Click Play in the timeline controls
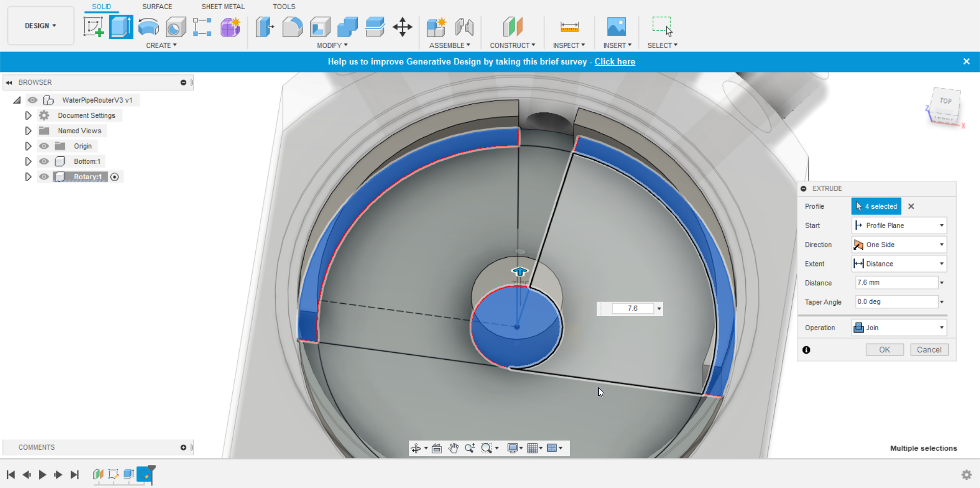Viewport: 980px width, 488px height. 42,475
